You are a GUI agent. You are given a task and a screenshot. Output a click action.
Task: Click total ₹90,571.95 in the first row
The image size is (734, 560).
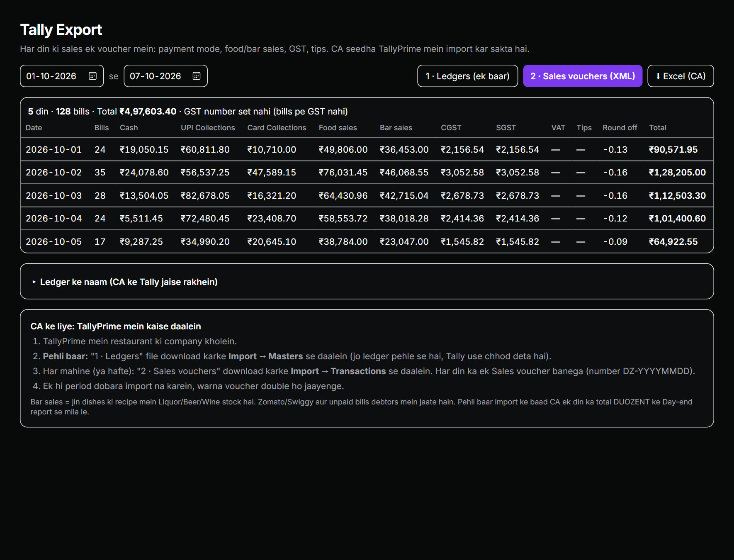[x=673, y=149]
